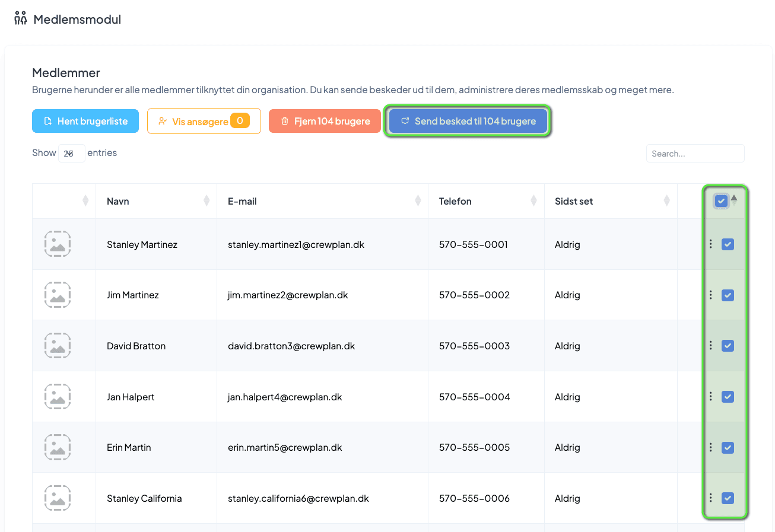
Task: Open row options for David Bratton
Action: pos(710,345)
